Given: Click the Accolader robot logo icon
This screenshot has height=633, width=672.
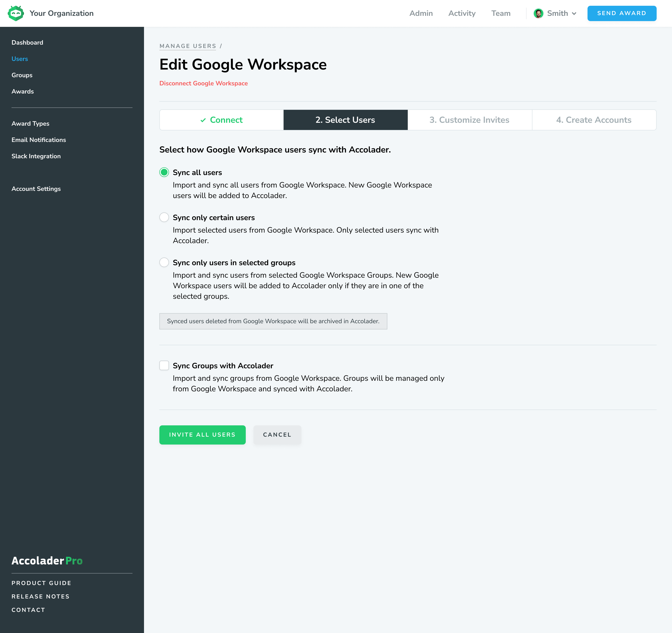Looking at the screenshot, I should (16, 13).
